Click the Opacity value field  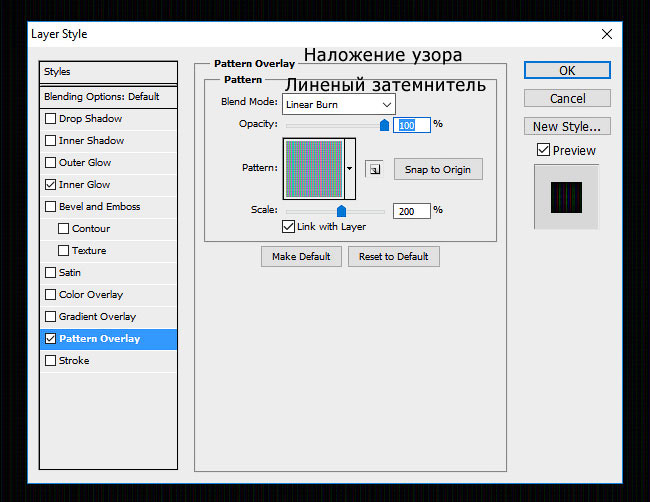coord(412,125)
